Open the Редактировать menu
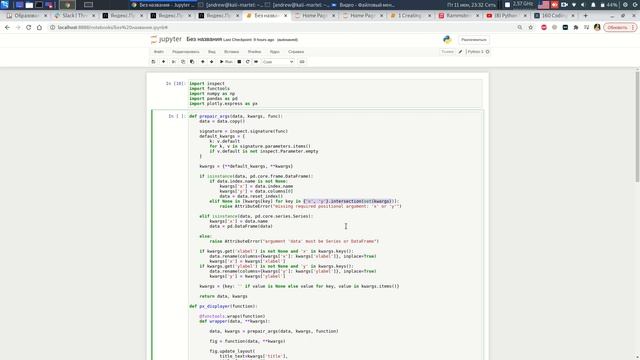The image size is (640, 360). click(186, 52)
